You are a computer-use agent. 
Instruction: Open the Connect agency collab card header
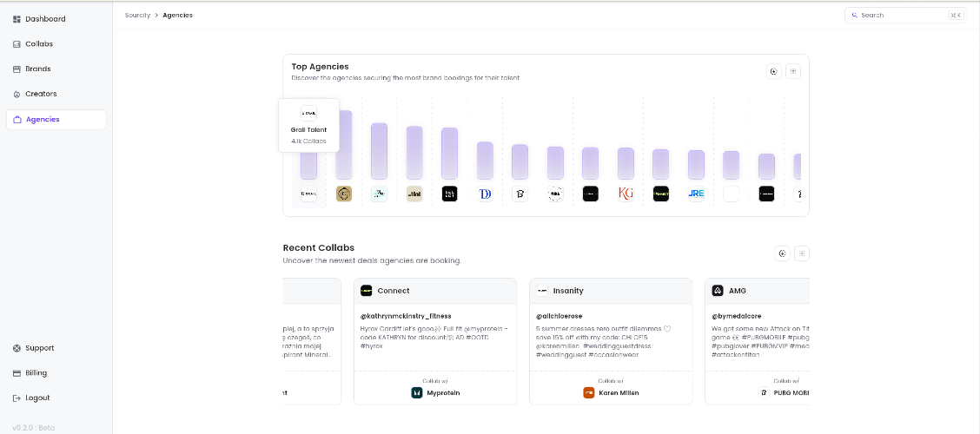coord(435,291)
